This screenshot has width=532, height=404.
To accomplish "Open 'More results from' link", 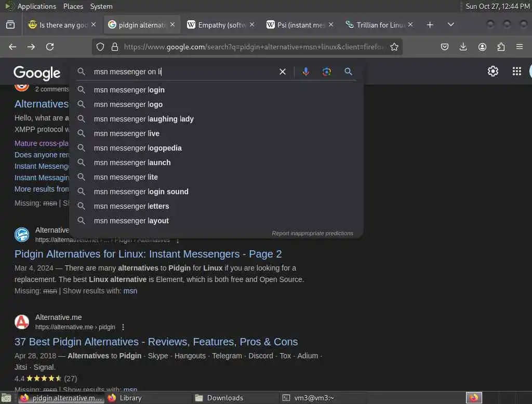I will 42,190.
